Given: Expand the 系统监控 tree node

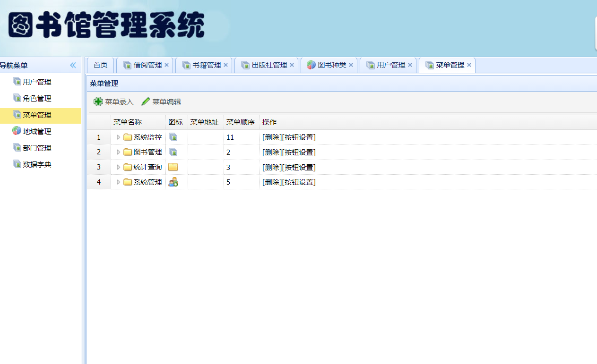Looking at the screenshot, I should (118, 137).
